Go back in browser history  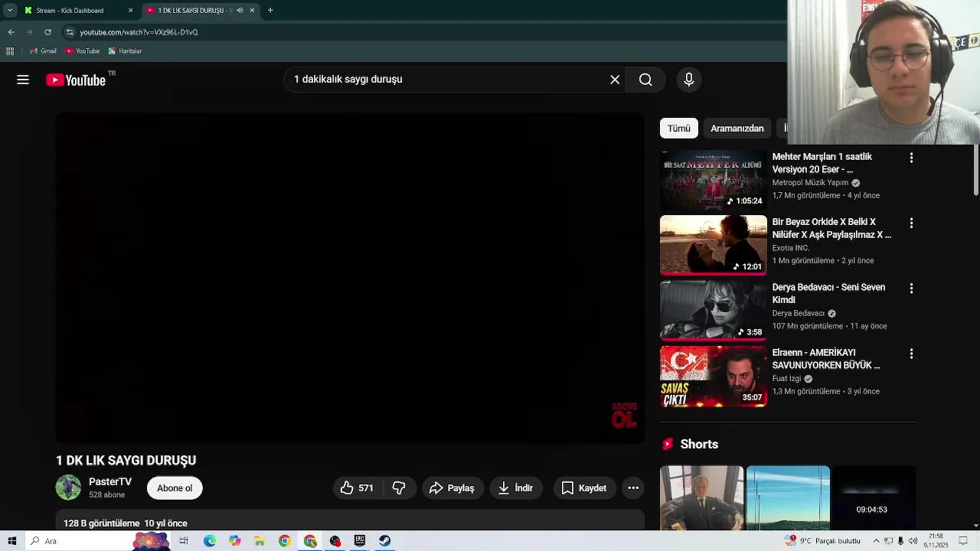(x=11, y=32)
